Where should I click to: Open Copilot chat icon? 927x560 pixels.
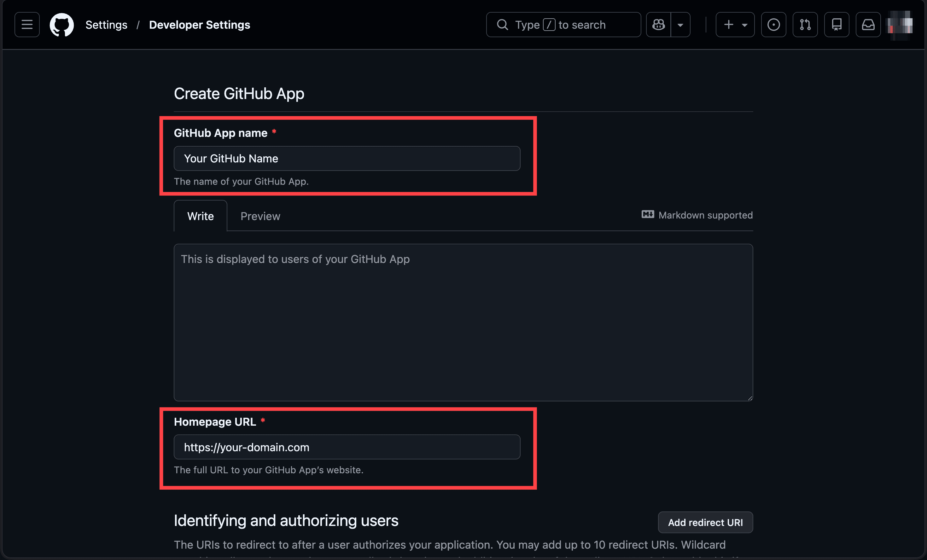click(658, 25)
